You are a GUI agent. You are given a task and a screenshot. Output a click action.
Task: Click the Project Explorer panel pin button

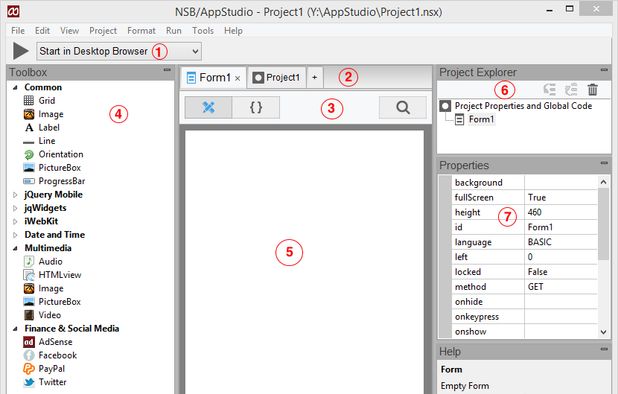click(x=604, y=70)
